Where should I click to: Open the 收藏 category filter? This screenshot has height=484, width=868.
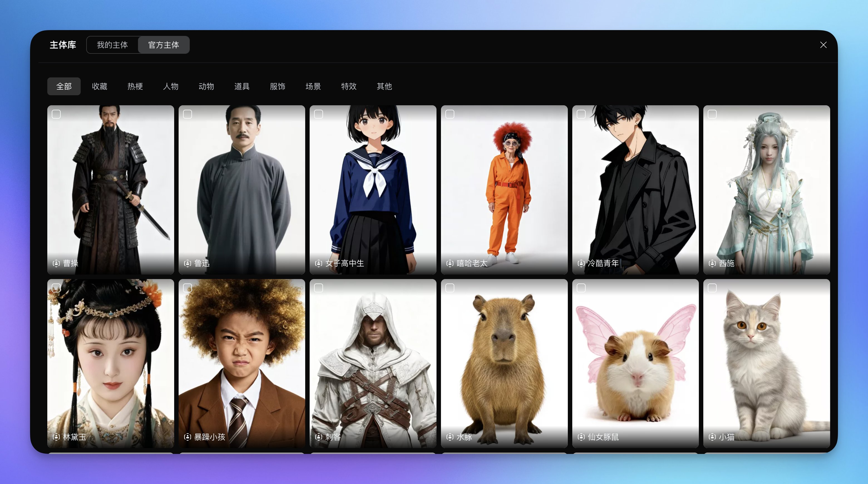[x=99, y=86]
